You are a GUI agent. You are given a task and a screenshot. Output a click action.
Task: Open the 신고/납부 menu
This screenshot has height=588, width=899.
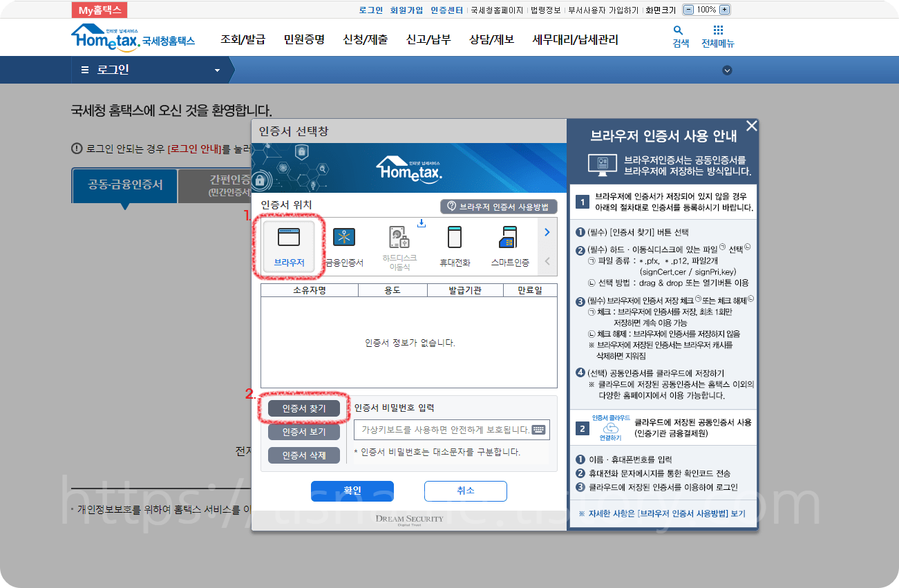click(x=428, y=39)
